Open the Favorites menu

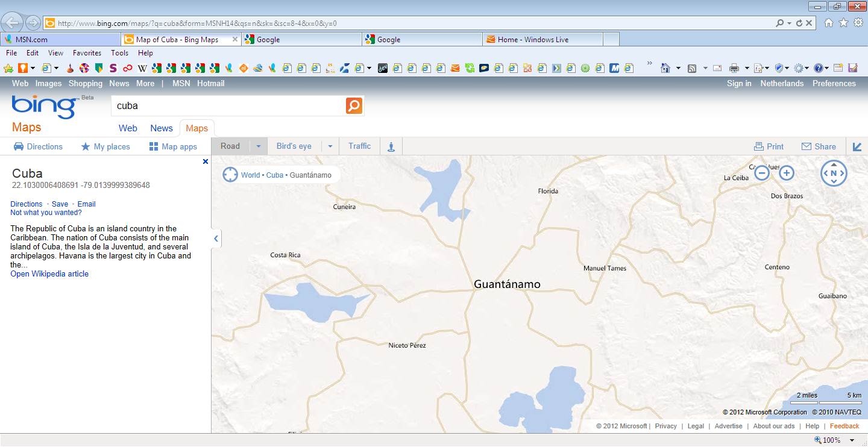87,53
